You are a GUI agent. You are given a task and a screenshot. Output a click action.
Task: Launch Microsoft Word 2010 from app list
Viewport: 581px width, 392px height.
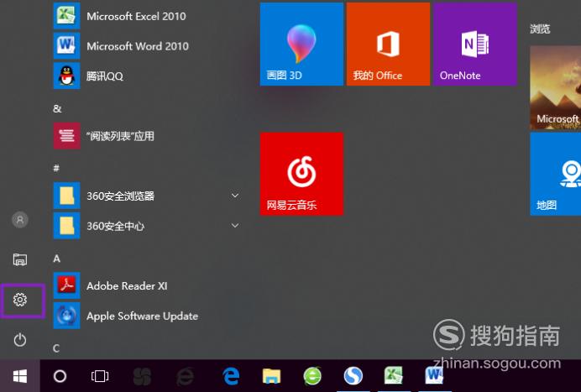(x=149, y=46)
